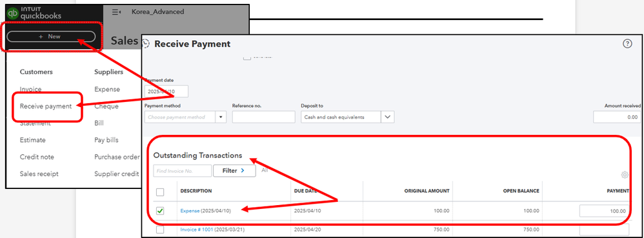Edit the Expense row payment amount field
This screenshot has height=238, width=644.
pos(604,211)
